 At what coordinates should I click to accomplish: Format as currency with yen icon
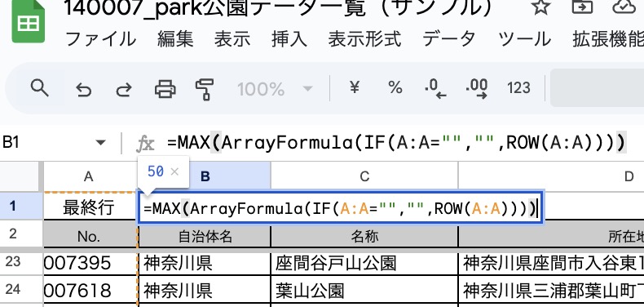click(354, 87)
